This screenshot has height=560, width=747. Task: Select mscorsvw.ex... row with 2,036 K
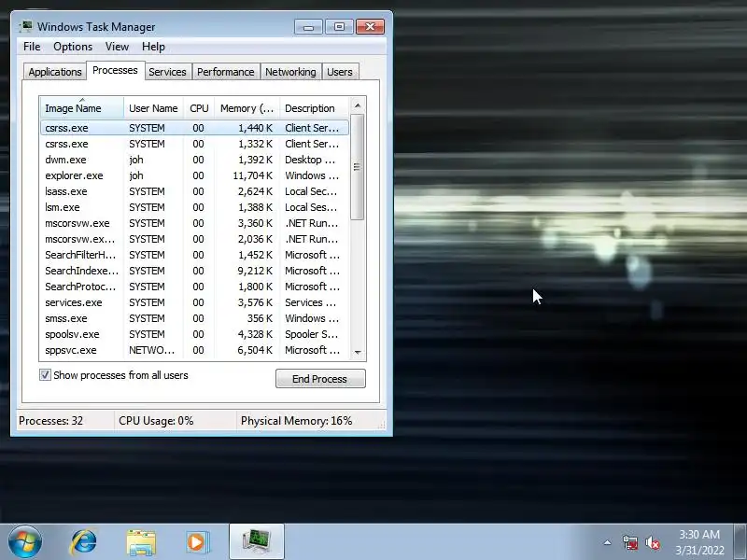coord(194,239)
